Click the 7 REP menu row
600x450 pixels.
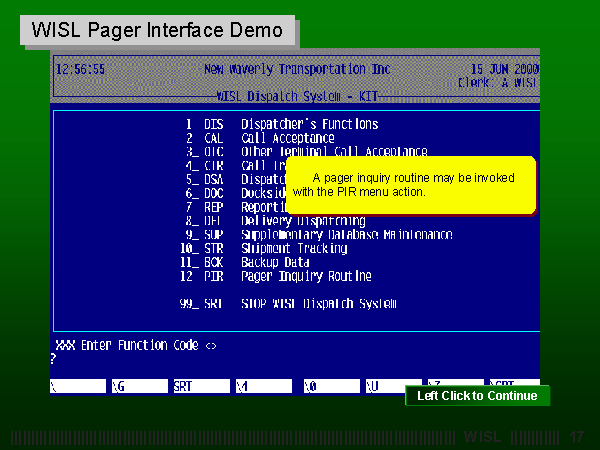[236, 207]
